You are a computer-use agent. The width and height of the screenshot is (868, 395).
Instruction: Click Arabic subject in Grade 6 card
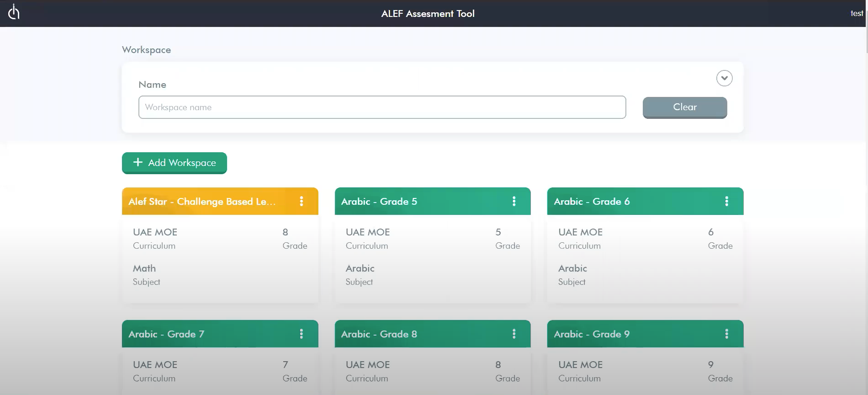pos(572,268)
